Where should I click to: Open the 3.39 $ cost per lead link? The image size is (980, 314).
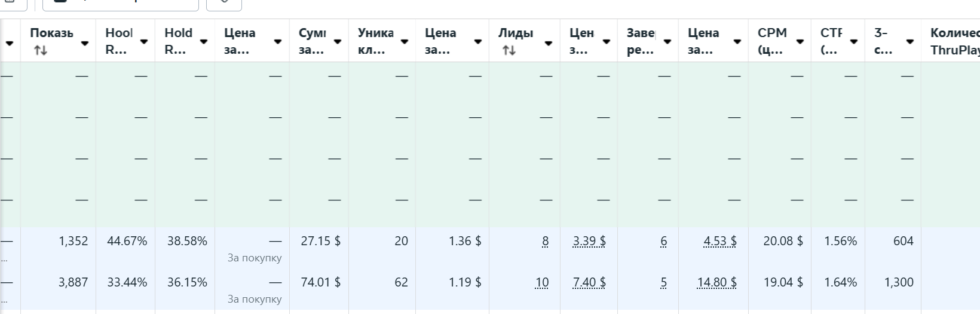589,242
